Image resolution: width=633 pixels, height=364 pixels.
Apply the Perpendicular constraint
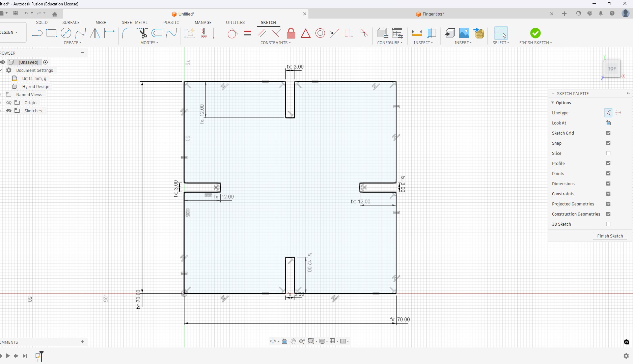(276, 33)
